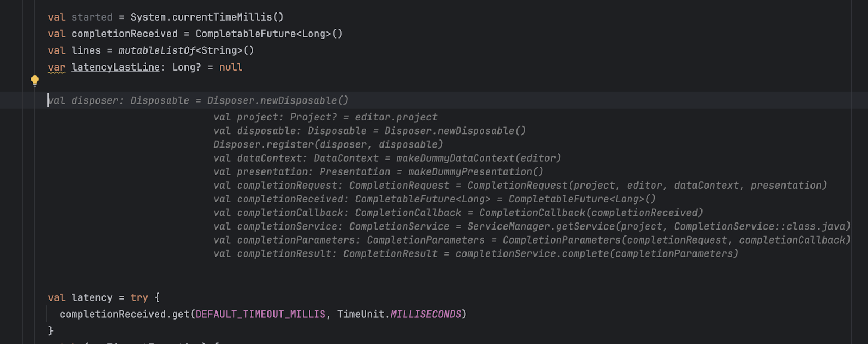Click the 'MILLISECONDS' enum constant
Screen dimensions: 868x344
point(426,314)
